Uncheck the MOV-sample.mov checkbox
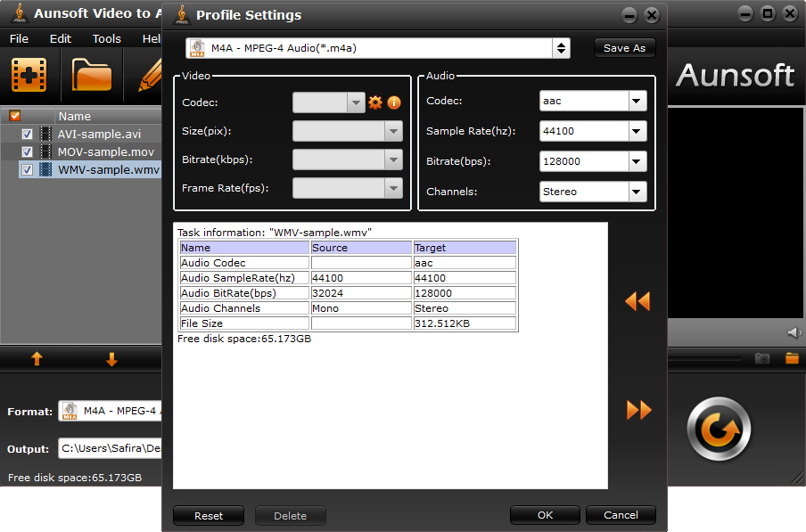Screen dimensions: 806x532 [28, 152]
